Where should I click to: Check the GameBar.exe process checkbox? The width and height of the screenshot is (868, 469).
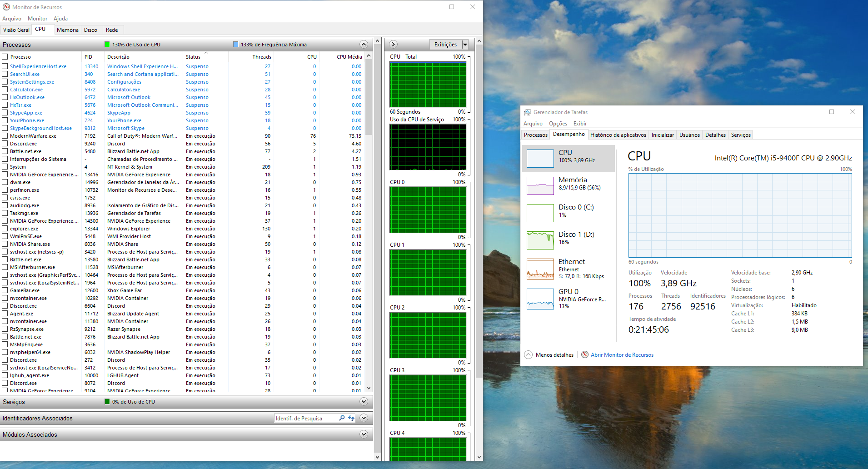click(5, 290)
